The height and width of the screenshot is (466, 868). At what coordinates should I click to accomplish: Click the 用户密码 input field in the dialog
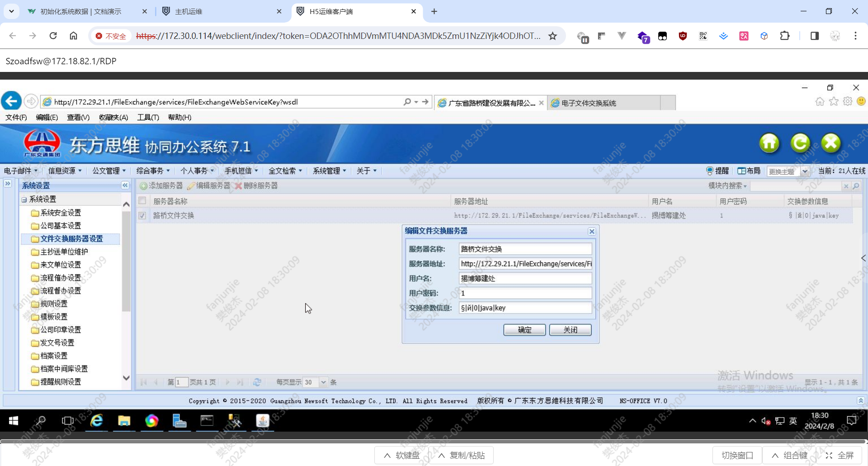[x=525, y=293]
